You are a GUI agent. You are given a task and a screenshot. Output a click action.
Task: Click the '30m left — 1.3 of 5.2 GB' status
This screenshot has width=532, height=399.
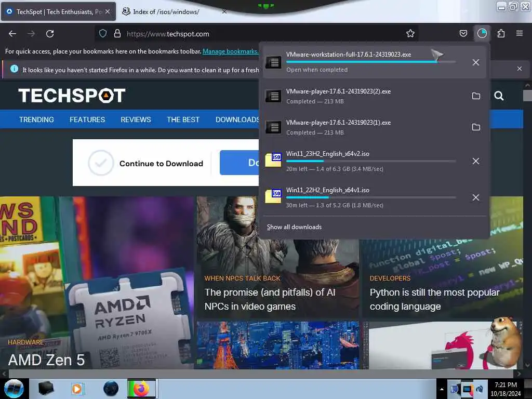(335, 205)
